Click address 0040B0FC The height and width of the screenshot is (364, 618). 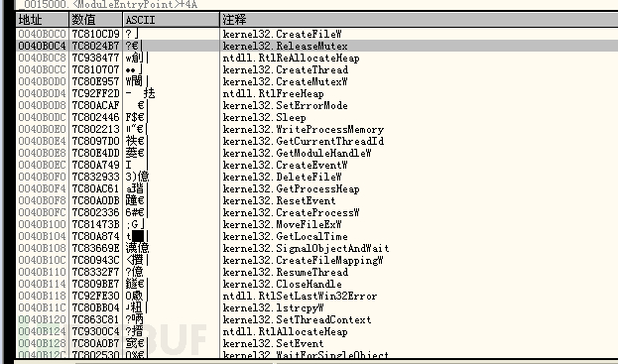click(43, 212)
